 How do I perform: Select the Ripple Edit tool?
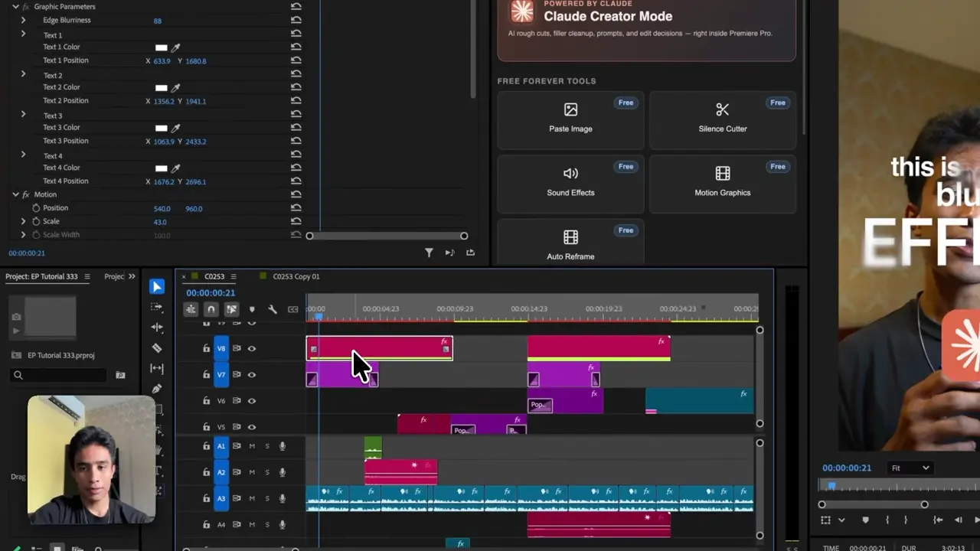click(157, 328)
